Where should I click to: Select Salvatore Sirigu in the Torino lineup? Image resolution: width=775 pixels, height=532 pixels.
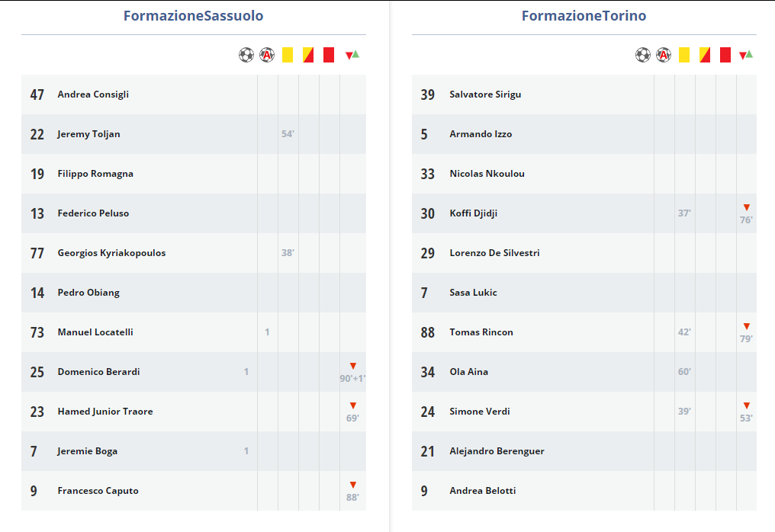tap(485, 95)
